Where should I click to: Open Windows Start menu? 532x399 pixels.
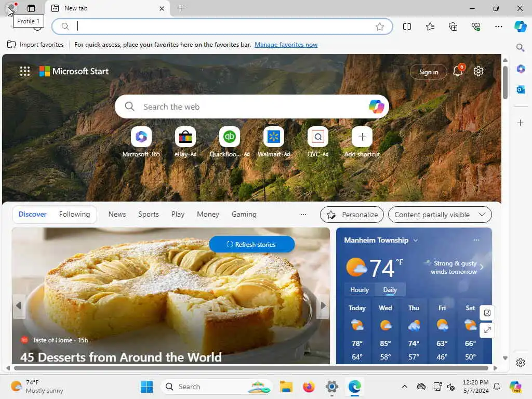coord(147,387)
